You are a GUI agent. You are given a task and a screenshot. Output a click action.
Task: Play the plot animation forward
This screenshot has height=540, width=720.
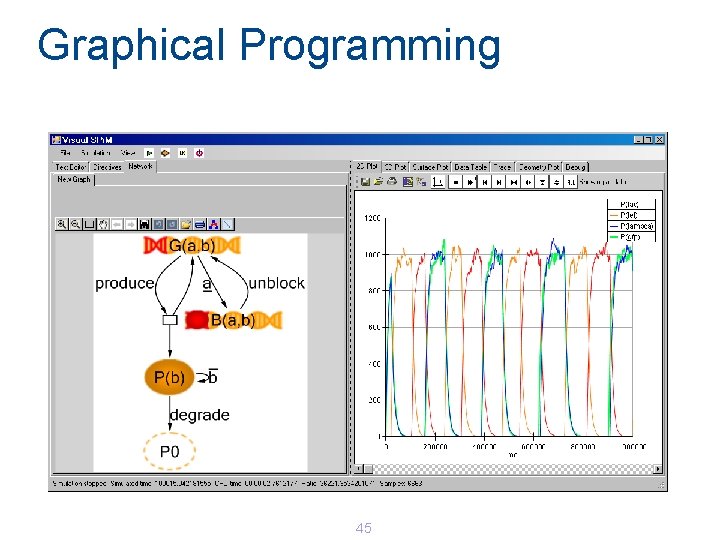click(470, 182)
